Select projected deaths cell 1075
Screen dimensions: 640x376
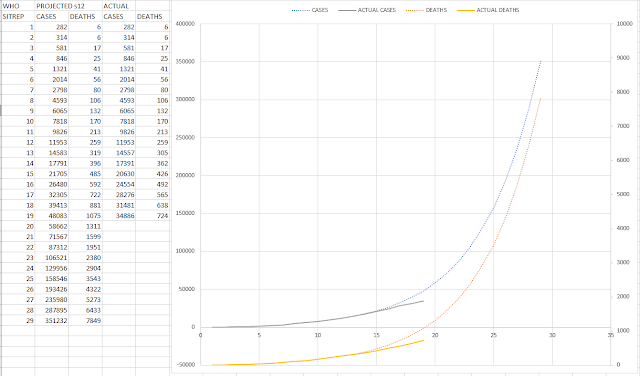coord(85,216)
